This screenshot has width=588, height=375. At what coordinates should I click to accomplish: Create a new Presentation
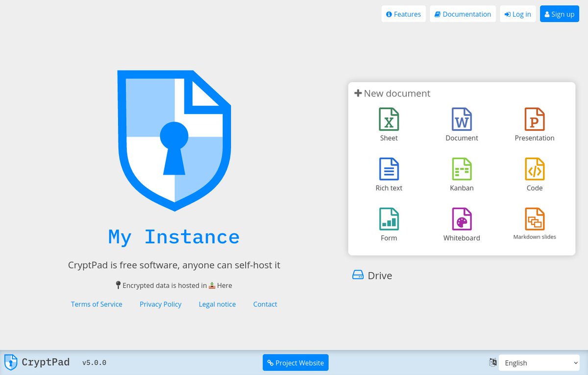(535, 125)
